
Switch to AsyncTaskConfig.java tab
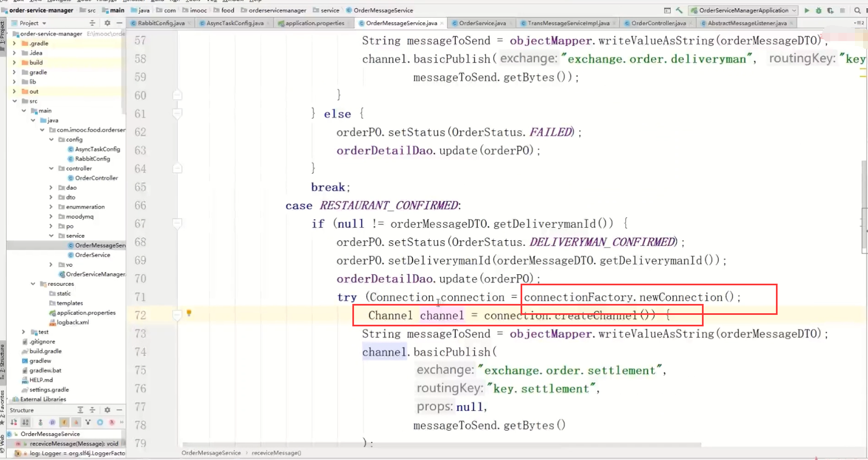coord(235,23)
